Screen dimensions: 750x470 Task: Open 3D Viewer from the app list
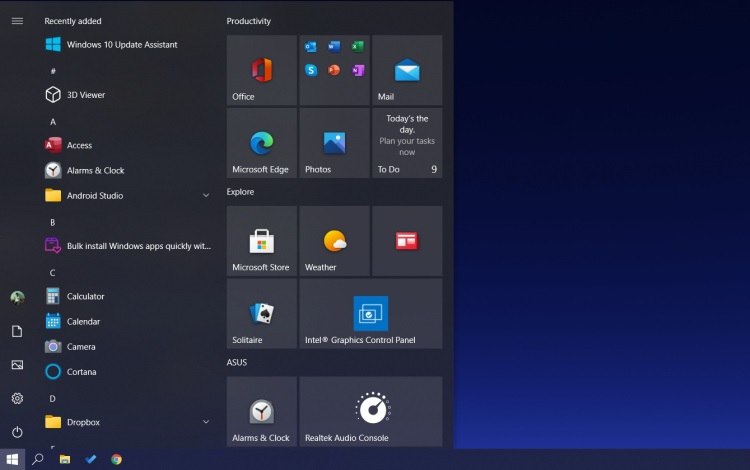click(x=128, y=95)
